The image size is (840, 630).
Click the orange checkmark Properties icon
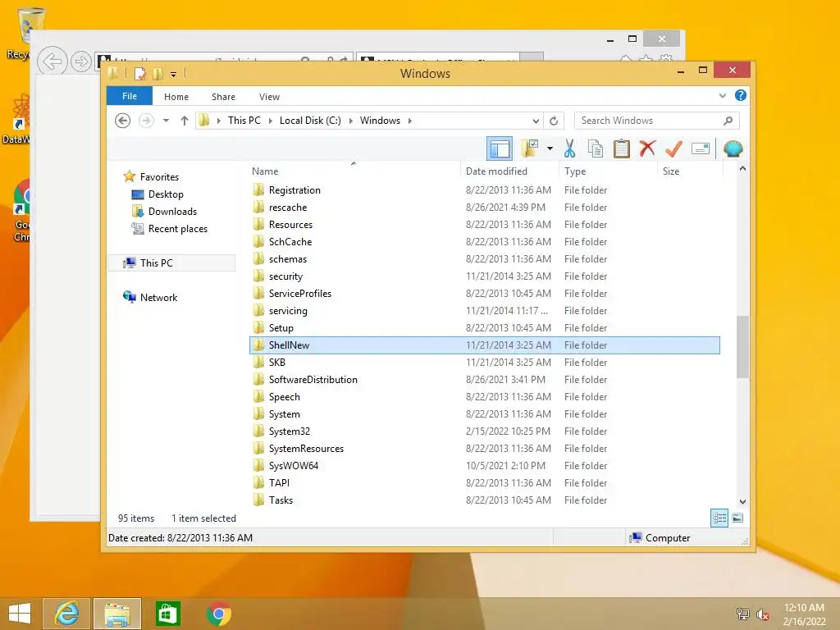[x=673, y=148]
